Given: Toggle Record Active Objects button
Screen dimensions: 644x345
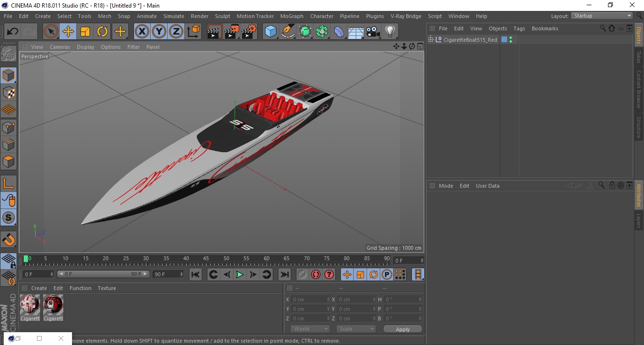Looking at the screenshot, I should (x=302, y=274).
